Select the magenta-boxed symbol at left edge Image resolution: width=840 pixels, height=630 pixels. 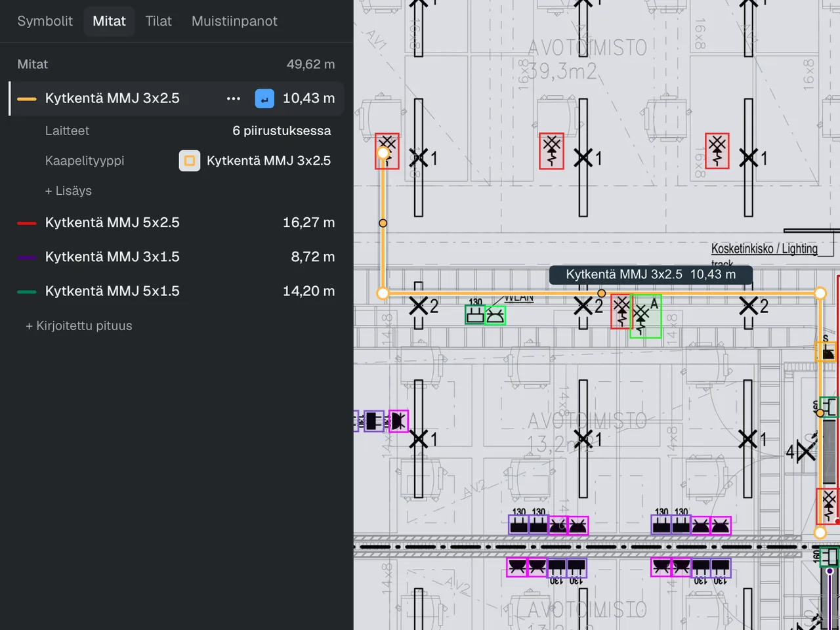coord(398,421)
